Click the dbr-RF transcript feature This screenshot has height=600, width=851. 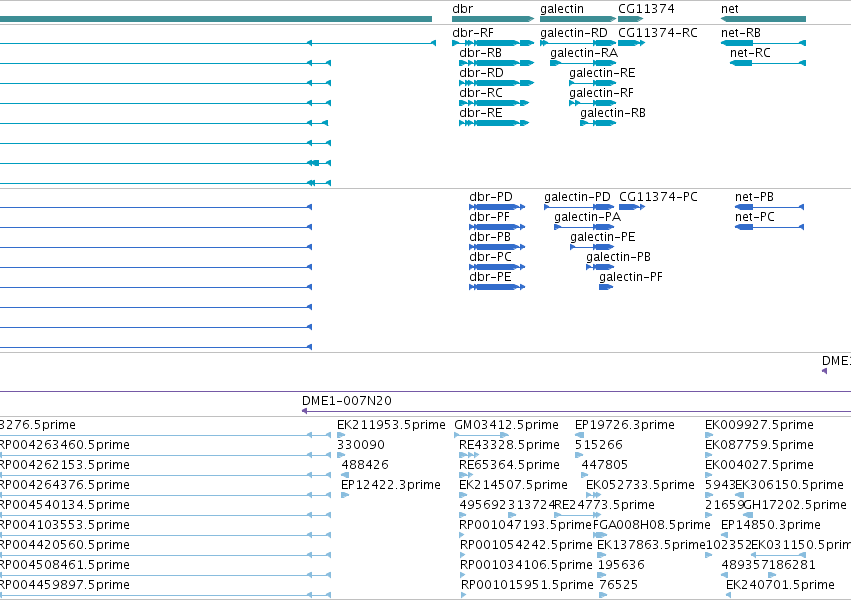click(x=493, y=43)
